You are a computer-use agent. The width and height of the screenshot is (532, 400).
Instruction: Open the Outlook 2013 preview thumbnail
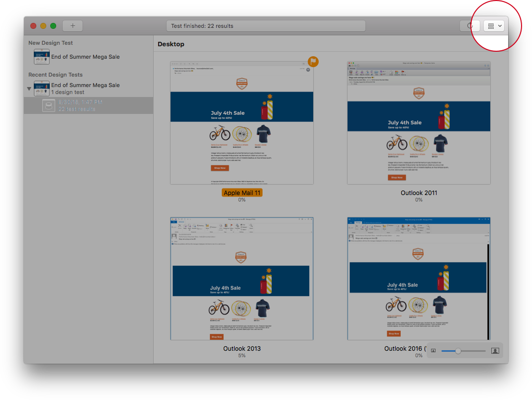tap(242, 279)
